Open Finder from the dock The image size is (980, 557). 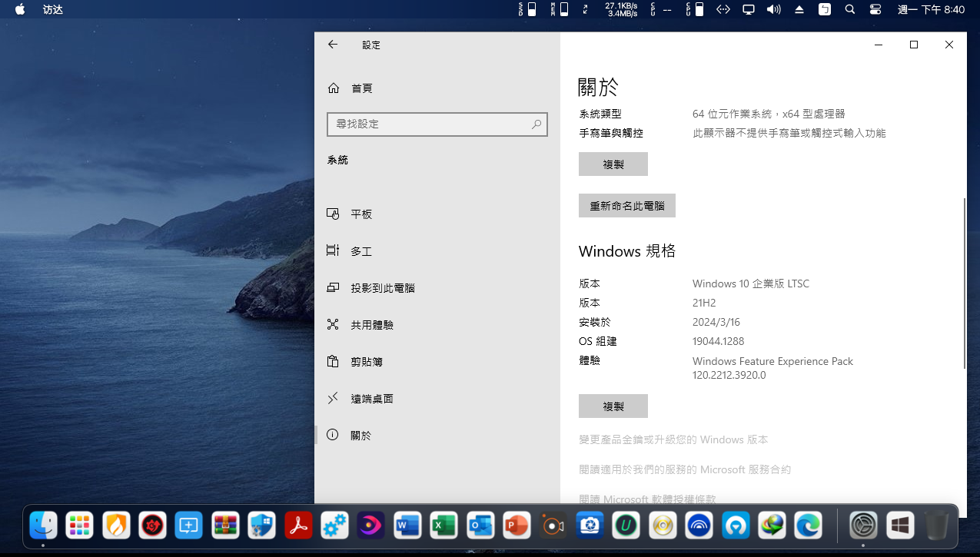43,526
